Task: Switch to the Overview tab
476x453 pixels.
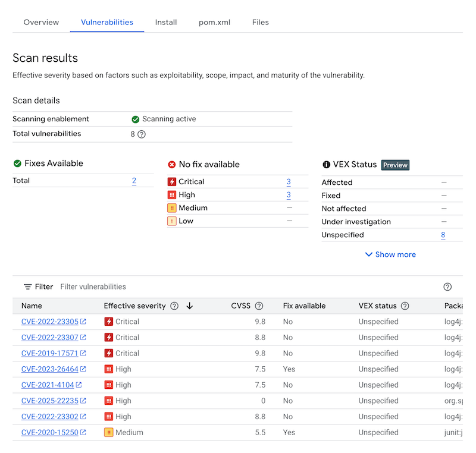Action: tap(41, 22)
